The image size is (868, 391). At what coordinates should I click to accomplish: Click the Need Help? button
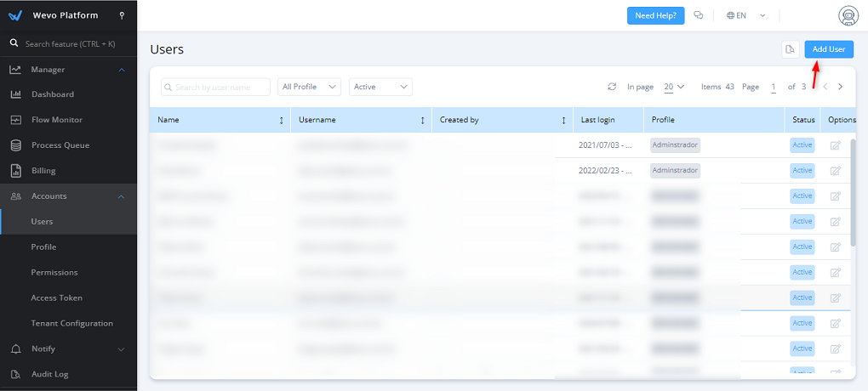point(655,15)
